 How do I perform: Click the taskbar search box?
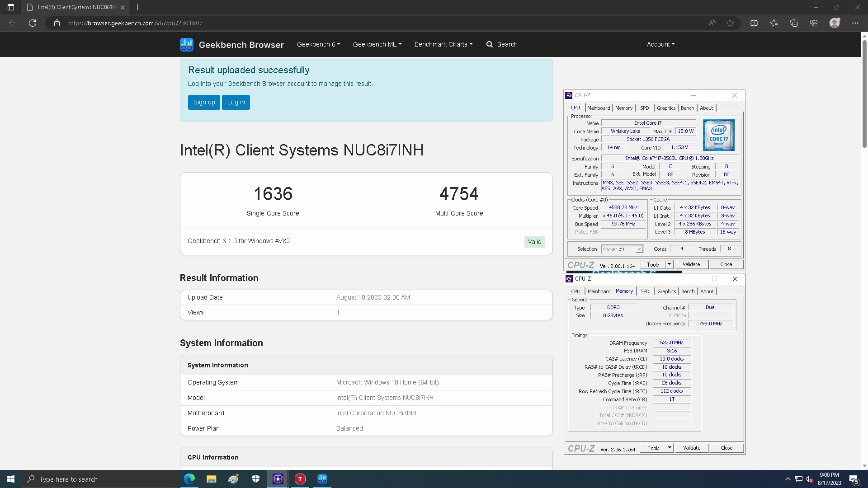coord(99,479)
